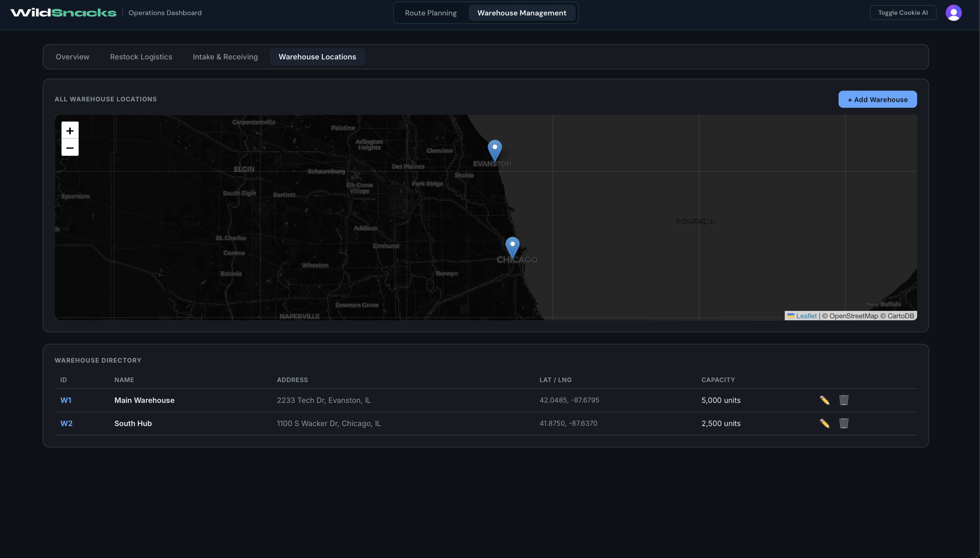Open the user profile avatar

[953, 13]
